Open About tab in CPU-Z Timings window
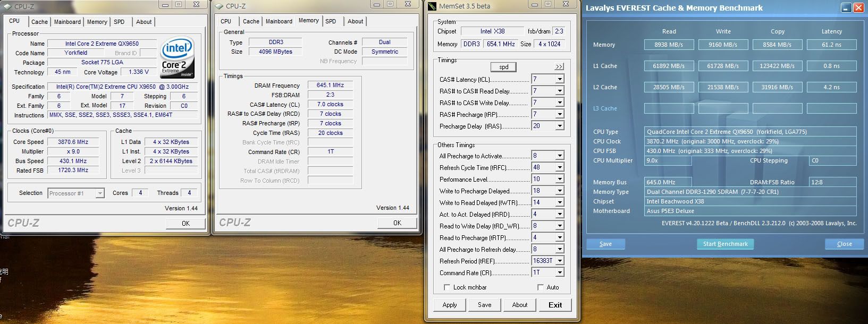 (356, 21)
